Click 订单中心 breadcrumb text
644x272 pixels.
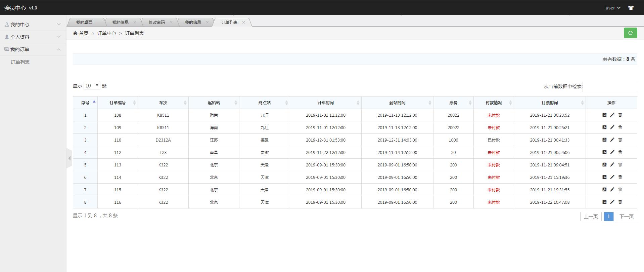coord(107,33)
